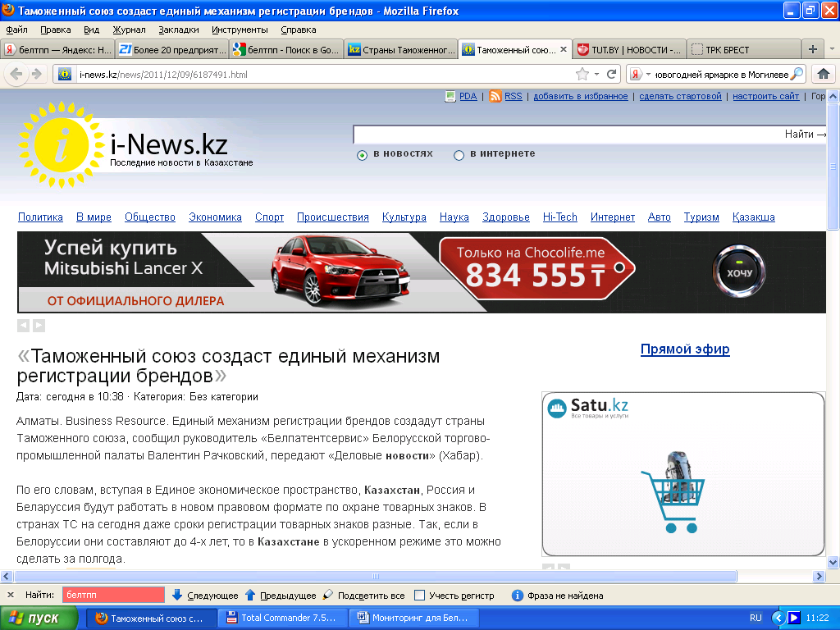Switch to the TUT.BY НОВОСТИ tab
Screen dimensions: 840x630
(x=629, y=50)
